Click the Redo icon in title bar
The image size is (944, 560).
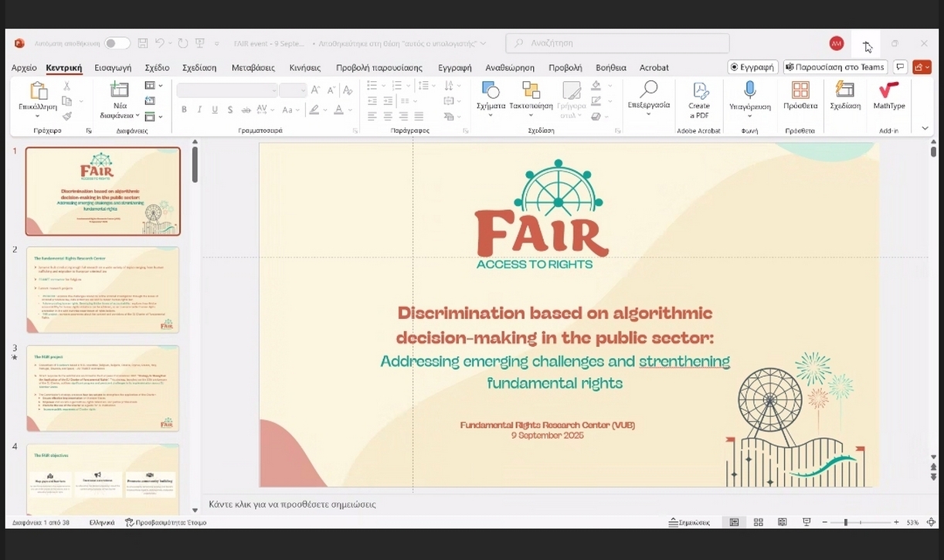tap(182, 43)
